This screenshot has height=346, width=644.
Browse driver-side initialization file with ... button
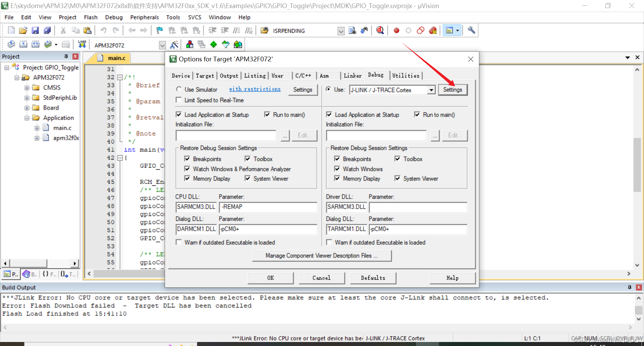point(435,135)
